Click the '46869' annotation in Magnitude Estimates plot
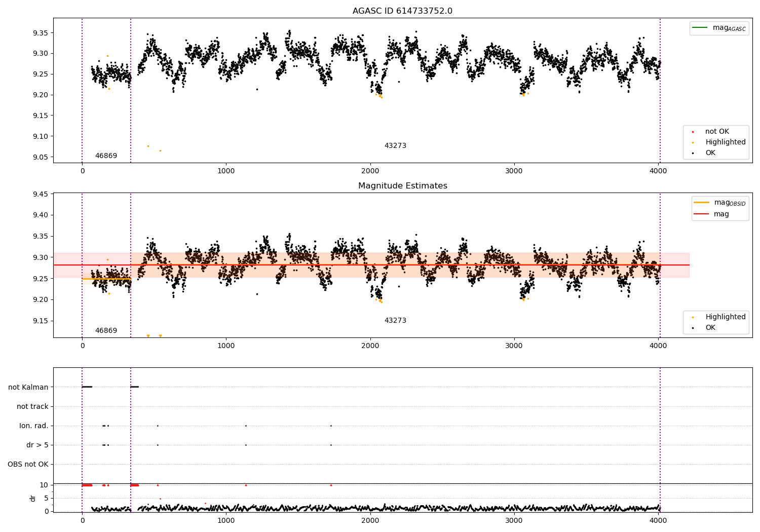The image size is (760, 532). point(106,331)
